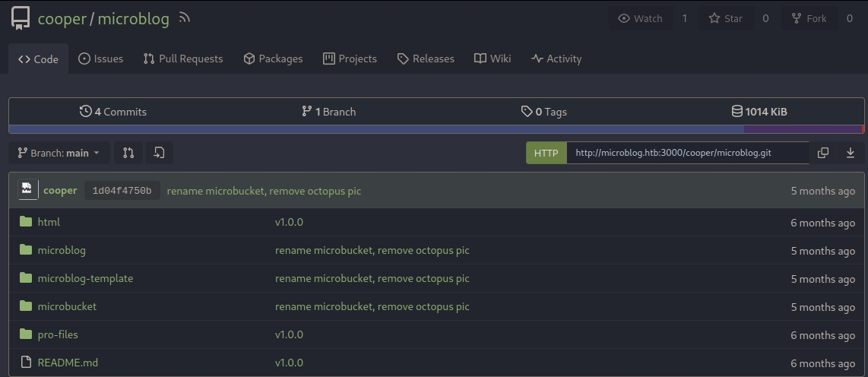View the 4 Commits history
This screenshot has height=377, width=868.
(113, 112)
